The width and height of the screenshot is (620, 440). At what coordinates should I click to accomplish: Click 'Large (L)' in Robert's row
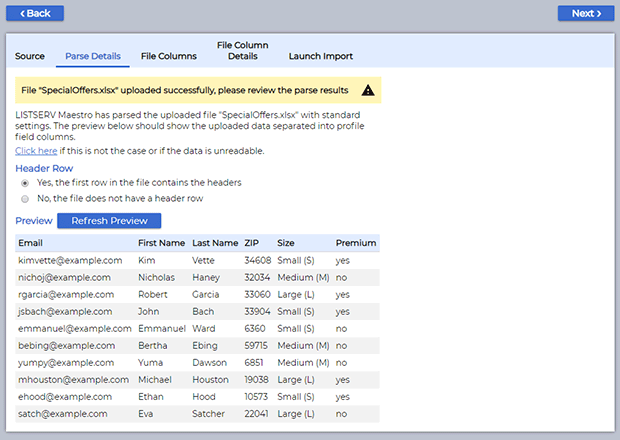click(x=296, y=295)
